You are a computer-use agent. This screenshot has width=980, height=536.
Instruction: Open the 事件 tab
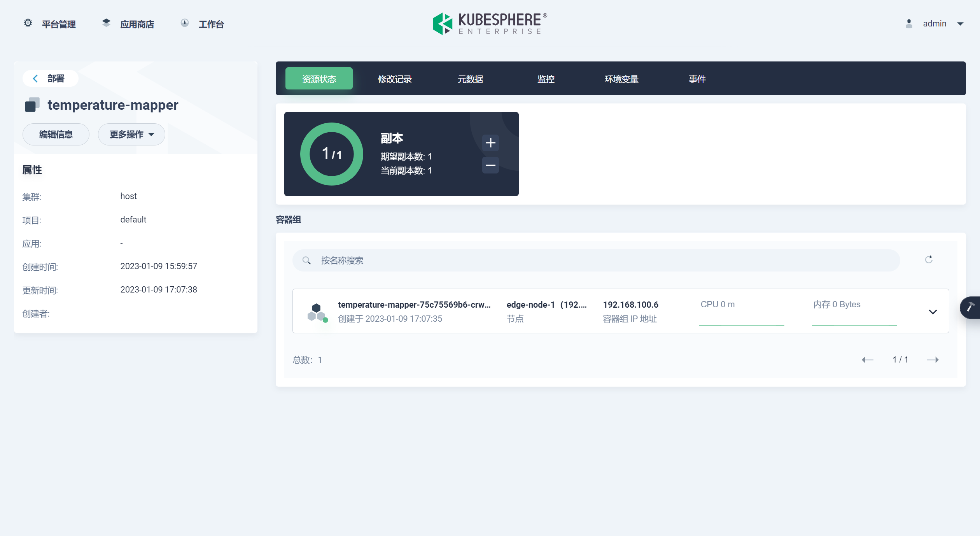click(x=696, y=79)
